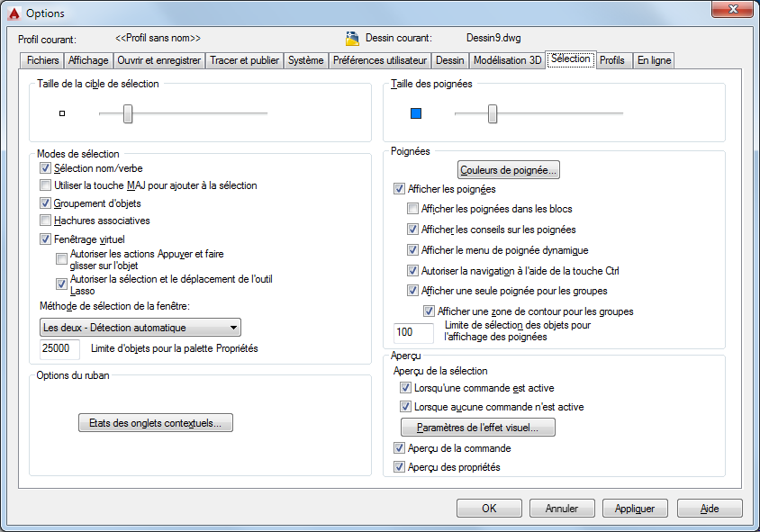
Task: Click the Properties palette object limit field
Action: coord(60,348)
